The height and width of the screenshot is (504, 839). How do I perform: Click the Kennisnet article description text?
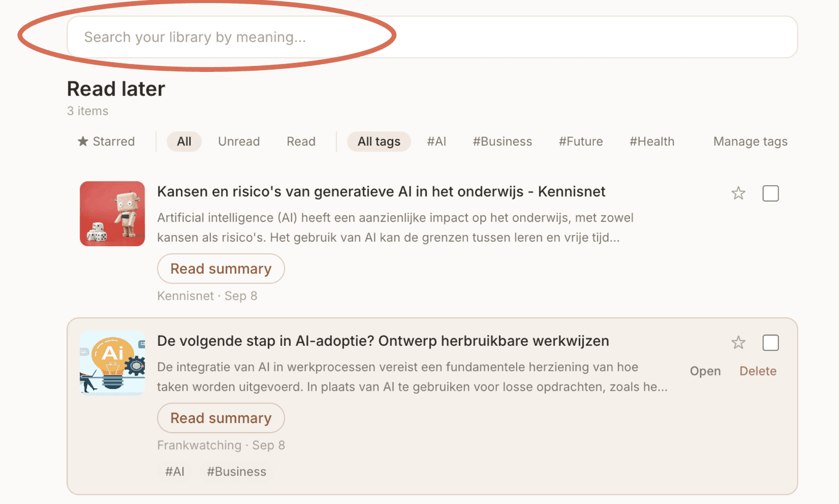(396, 227)
